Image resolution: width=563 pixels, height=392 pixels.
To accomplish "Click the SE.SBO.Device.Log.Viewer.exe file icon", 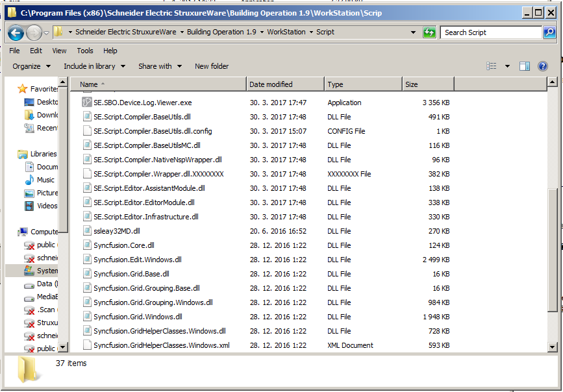I will (x=86, y=103).
